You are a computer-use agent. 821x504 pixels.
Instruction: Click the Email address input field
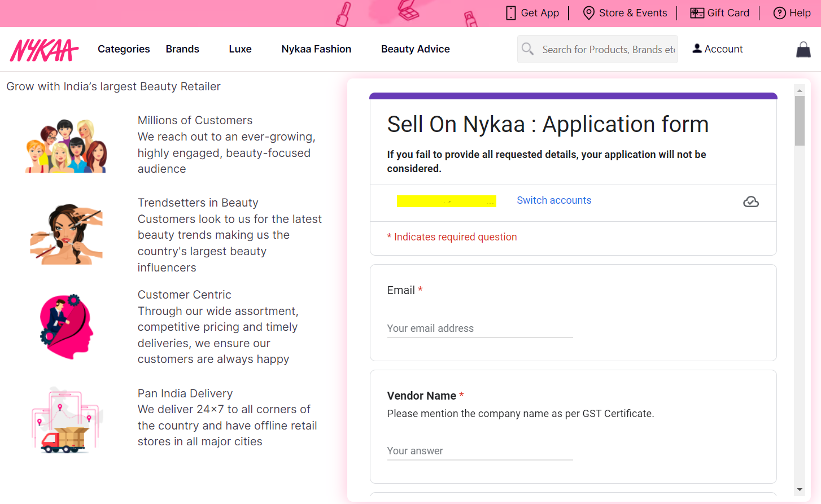tap(479, 328)
